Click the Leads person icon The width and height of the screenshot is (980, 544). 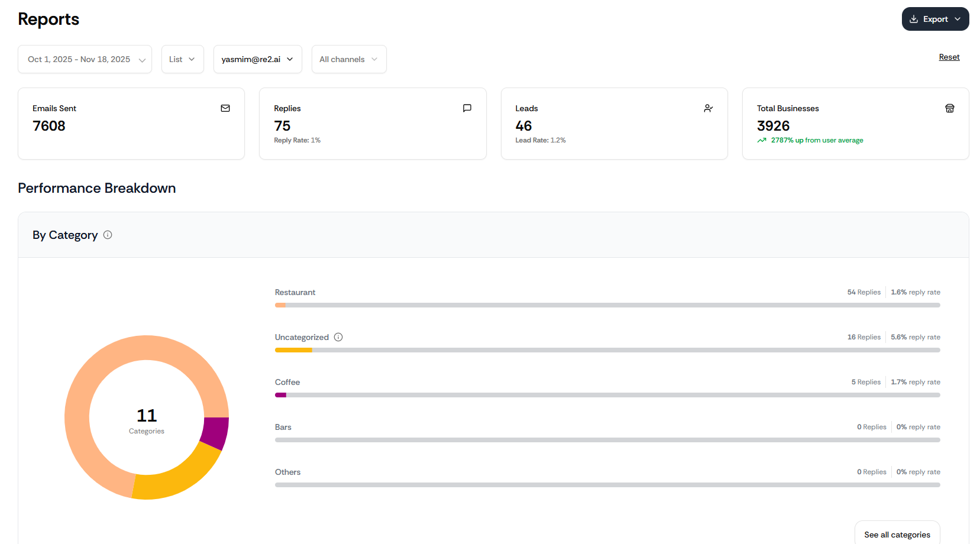(x=709, y=108)
